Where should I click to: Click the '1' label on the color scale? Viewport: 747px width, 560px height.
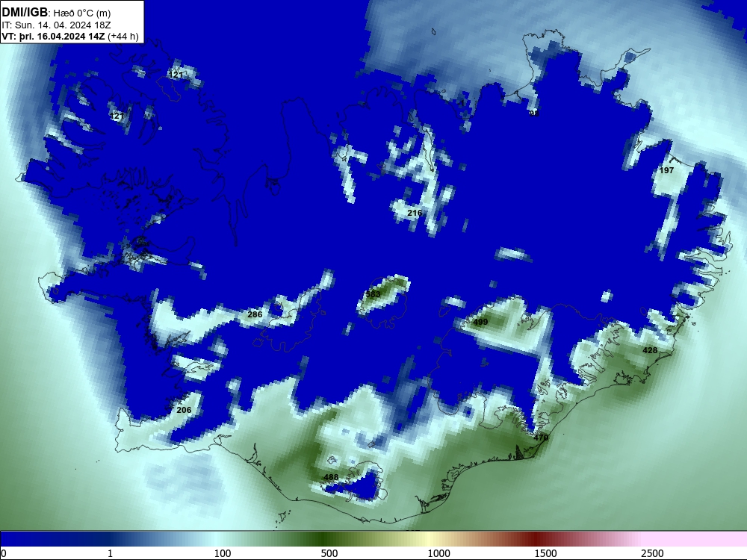coord(110,553)
